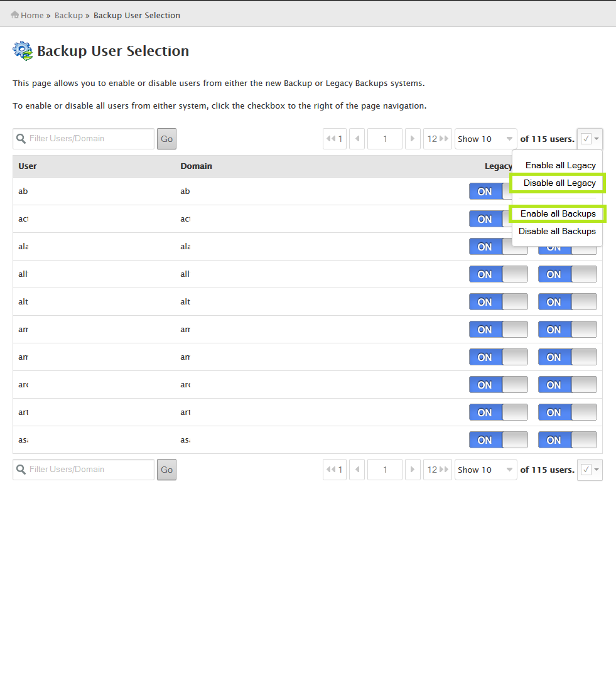
Task: Select Disable all Legacy menu option
Action: [559, 183]
